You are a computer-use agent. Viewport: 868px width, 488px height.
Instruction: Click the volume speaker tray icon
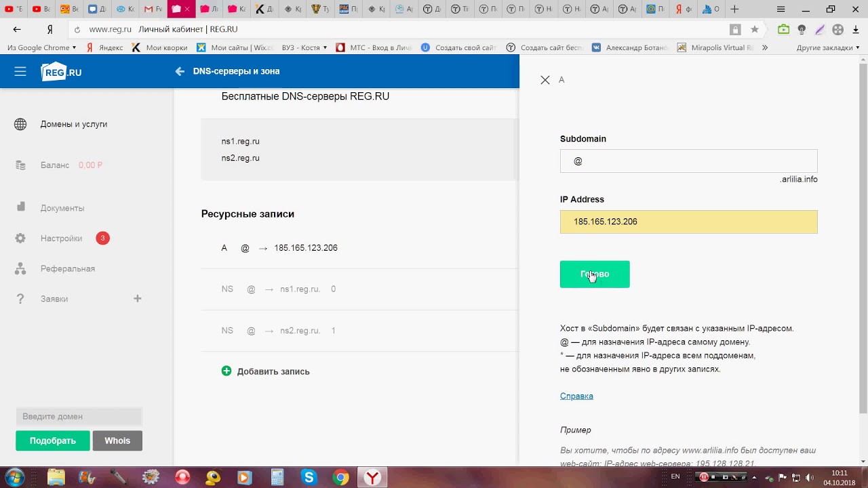point(810,477)
